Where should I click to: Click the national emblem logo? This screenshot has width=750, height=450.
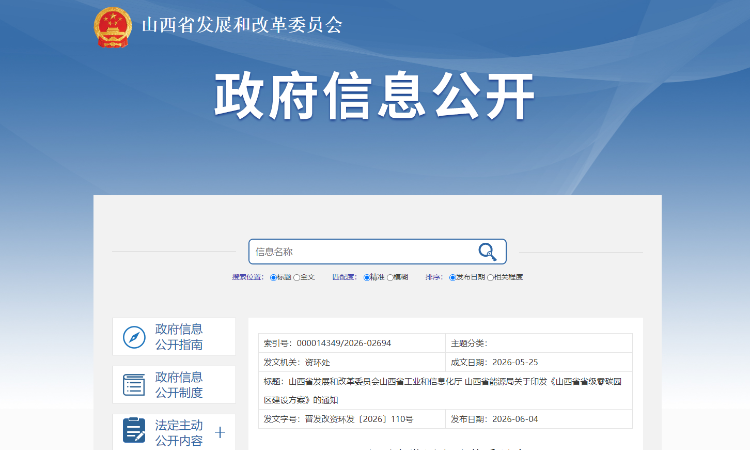click(113, 27)
